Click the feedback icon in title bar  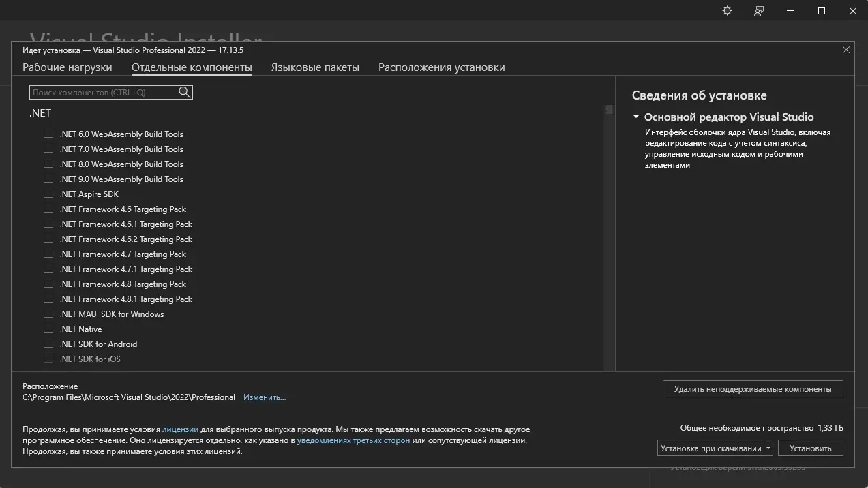tap(759, 11)
